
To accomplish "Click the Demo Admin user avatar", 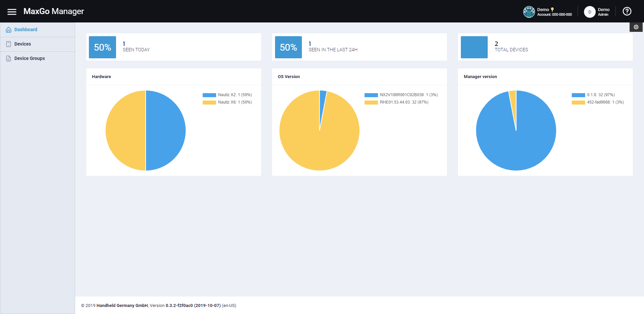I will pos(589,12).
